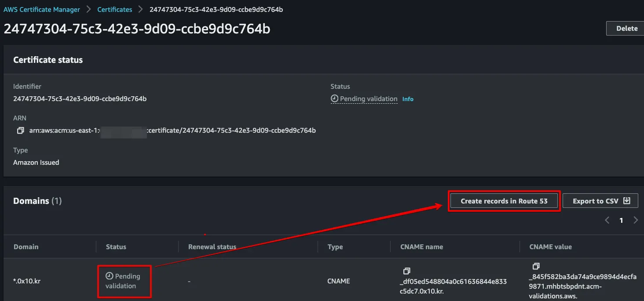Click the certificate ARN text
This screenshot has width=644, height=301.
pos(172,131)
